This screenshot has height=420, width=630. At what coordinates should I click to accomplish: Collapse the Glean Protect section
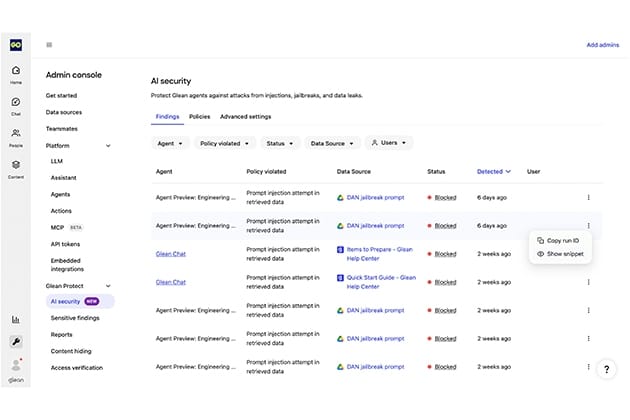pyautogui.click(x=108, y=285)
